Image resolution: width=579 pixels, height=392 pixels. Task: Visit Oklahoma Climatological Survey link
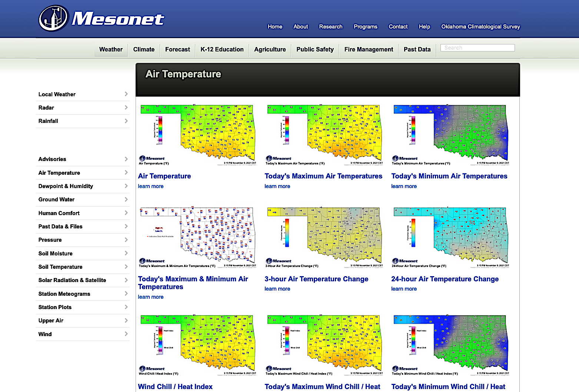coord(480,27)
